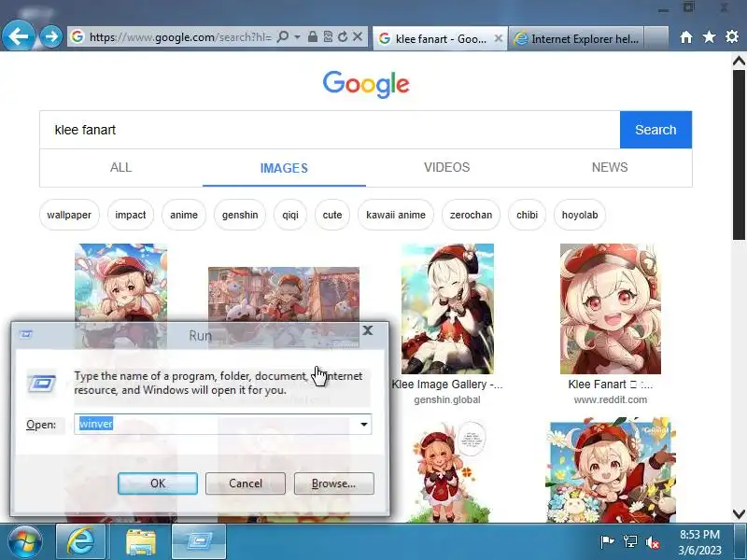Open the Klee Fanart reddit thumbnail
Viewport: 747px width, 560px height.
coord(611,309)
